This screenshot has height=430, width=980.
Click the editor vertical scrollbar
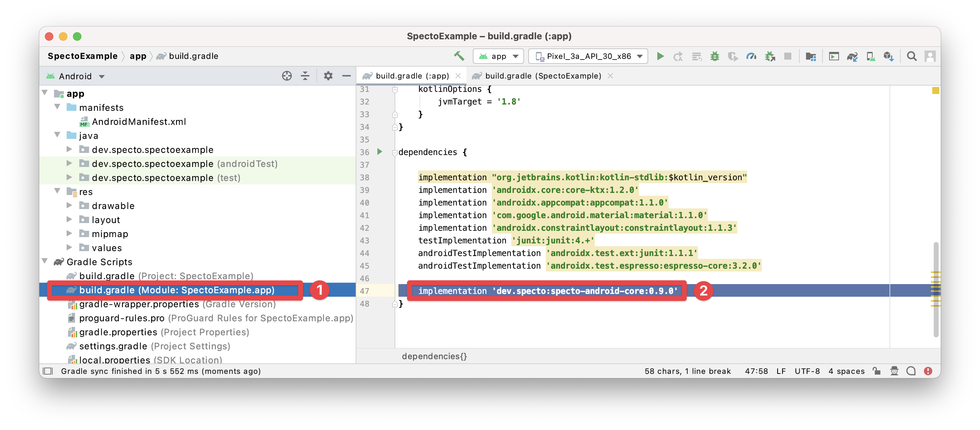[936, 289]
